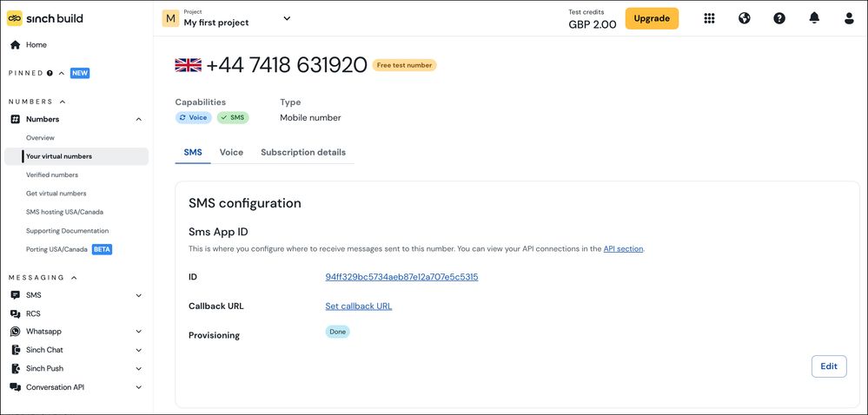Image resolution: width=868 pixels, height=415 pixels.
Task: Open Overview under Numbers
Action: [41, 138]
